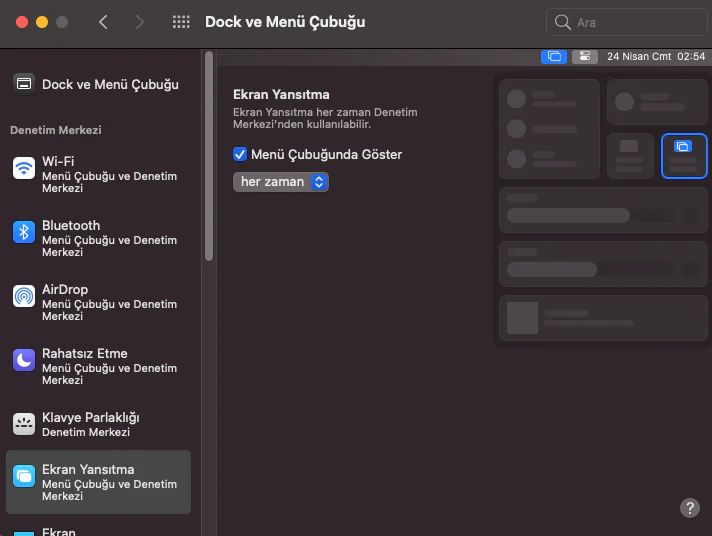Viewport: 712px width, 536px height.
Task: Open AirDrop settings via its icon
Action: coord(24,296)
